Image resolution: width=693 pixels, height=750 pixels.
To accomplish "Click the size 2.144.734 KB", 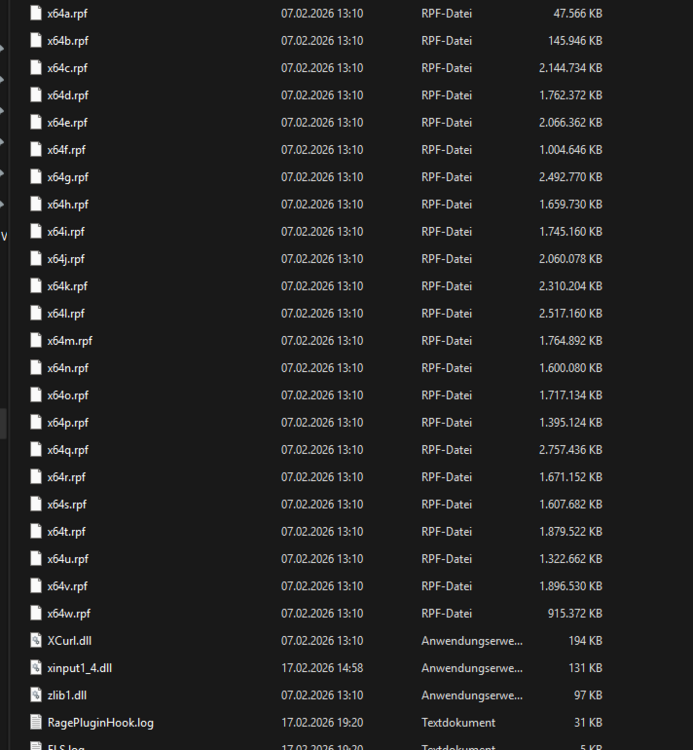I will coord(571,68).
